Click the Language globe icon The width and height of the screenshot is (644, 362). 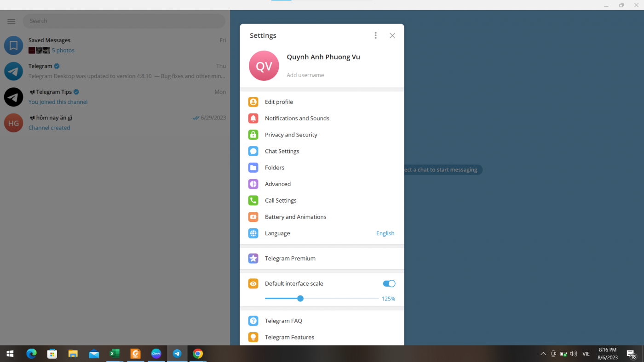point(253,233)
